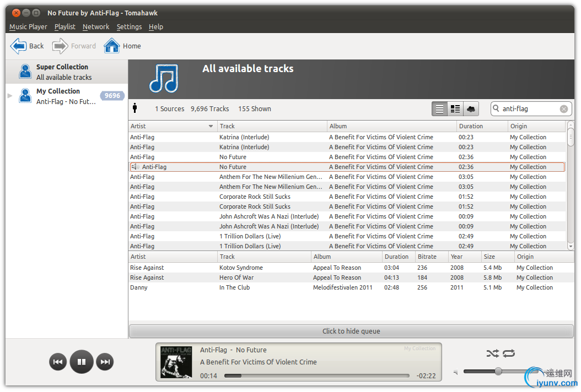Screen dimensions: 581x392
Task: Toggle repeat playback mode
Action: [509, 353]
